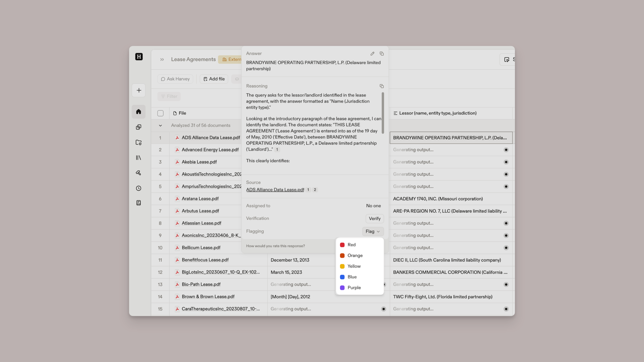The width and height of the screenshot is (644, 362).
Task: Click the Verify button
Action: [x=374, y=218]
